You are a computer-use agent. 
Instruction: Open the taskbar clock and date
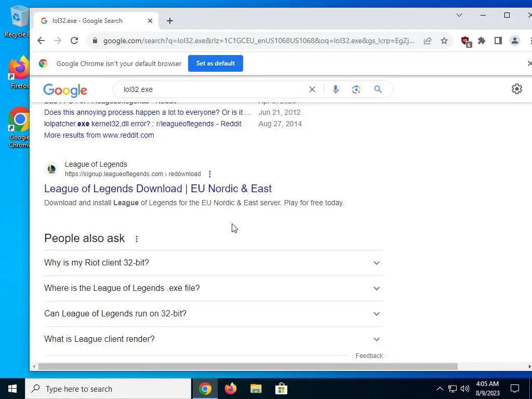pyautogui.click(x=487, y=389)
